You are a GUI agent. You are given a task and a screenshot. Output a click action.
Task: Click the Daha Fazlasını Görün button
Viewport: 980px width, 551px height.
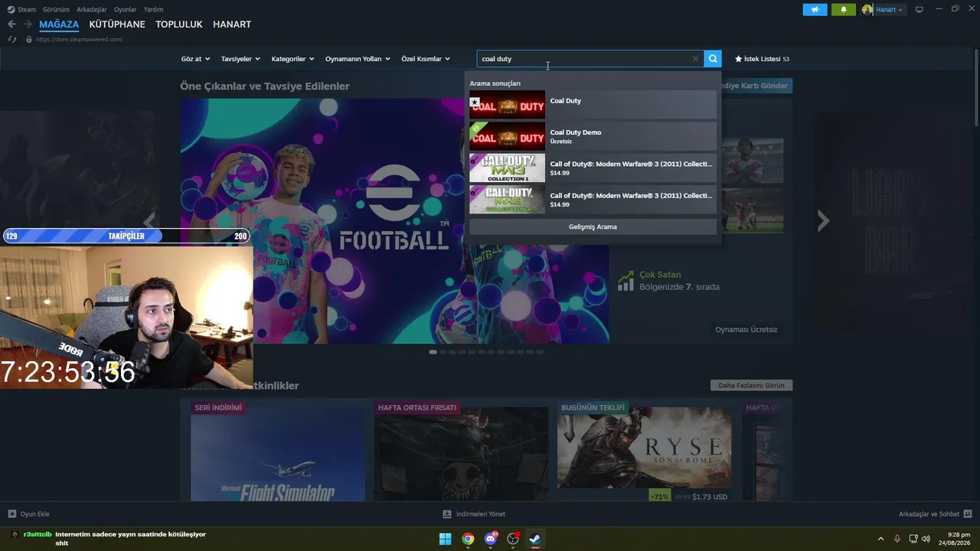(751, 386)
